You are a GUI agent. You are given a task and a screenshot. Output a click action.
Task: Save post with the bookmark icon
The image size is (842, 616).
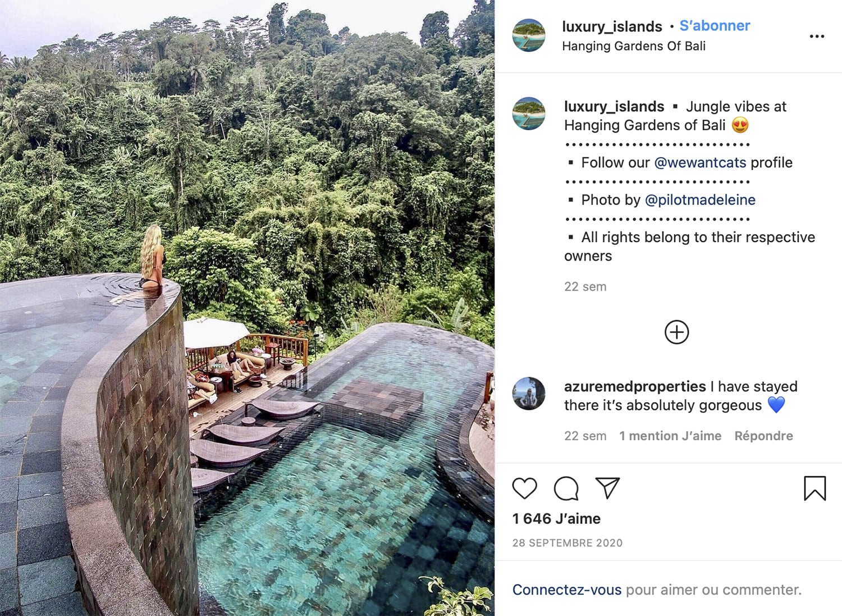pyautogui.click(x=814, y=488)
